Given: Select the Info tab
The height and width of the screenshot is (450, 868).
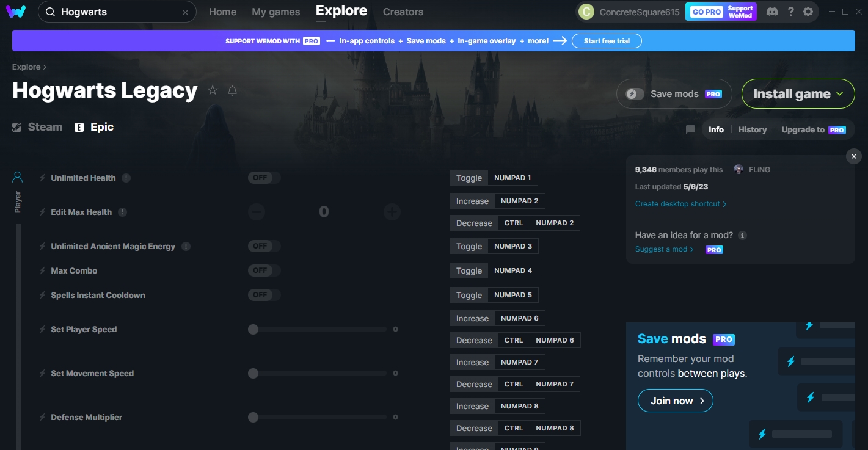Looking at the screenshot, I should [716, 129].
